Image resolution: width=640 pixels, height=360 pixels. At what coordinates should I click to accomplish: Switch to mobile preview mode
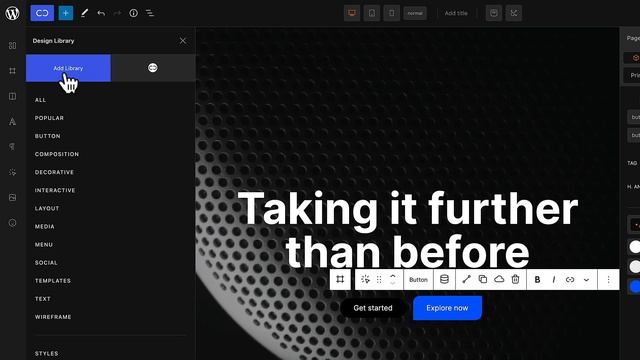[x=391, y=13]
